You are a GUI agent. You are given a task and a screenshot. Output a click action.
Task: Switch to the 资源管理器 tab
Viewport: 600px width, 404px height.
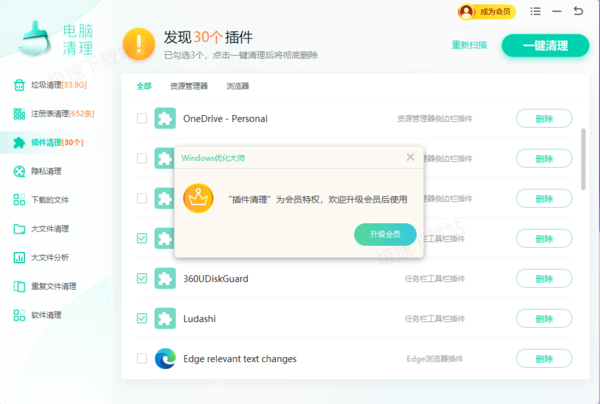coord(189,86)
